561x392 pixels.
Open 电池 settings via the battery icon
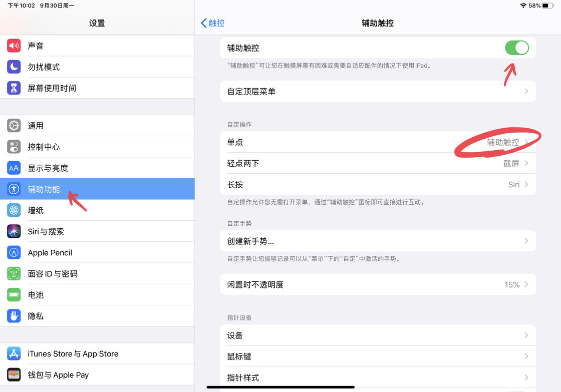14,295
